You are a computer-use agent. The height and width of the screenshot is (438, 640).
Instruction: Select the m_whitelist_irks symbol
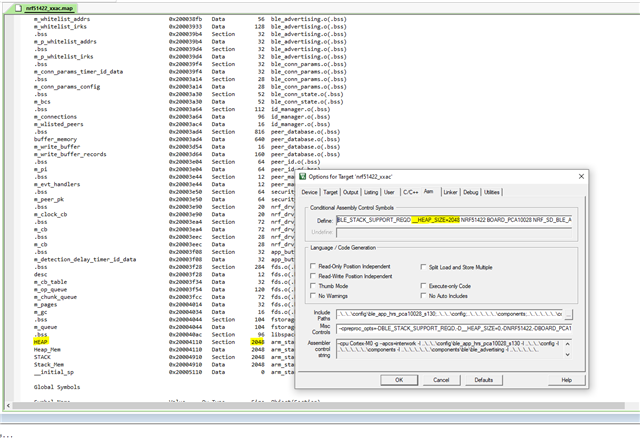[60, 27]
